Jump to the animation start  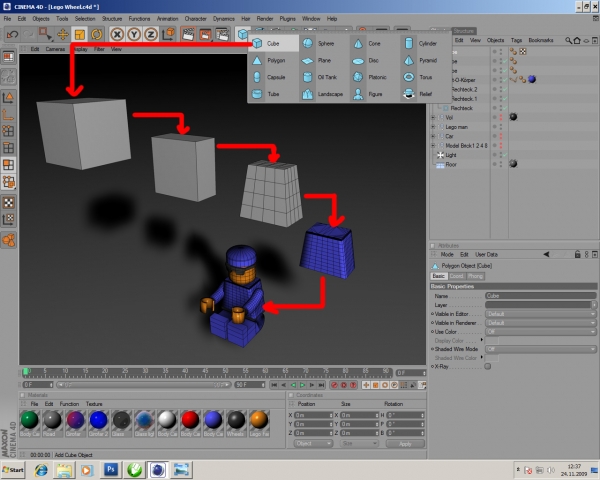click(x=274, y=385)
